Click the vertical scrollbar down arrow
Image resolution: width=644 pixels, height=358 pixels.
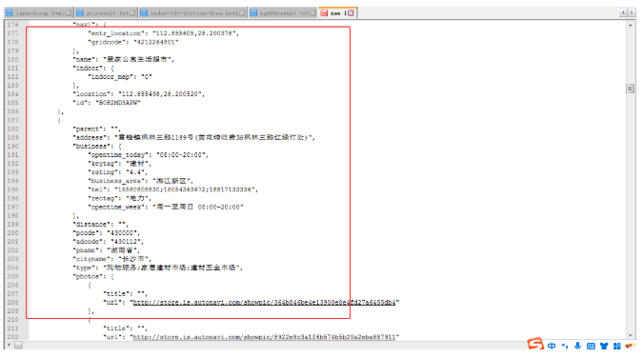click(x=630, y=336)
